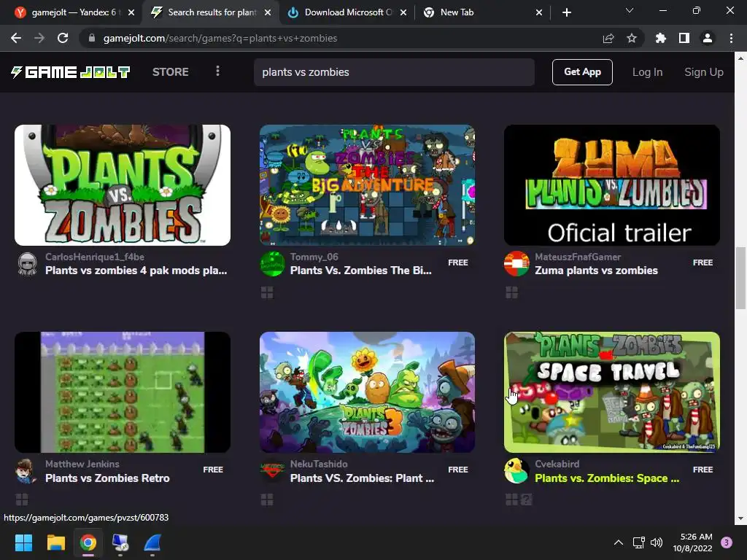Open title Plants vs. Zombies: Space ...

(x=607, y=478)
